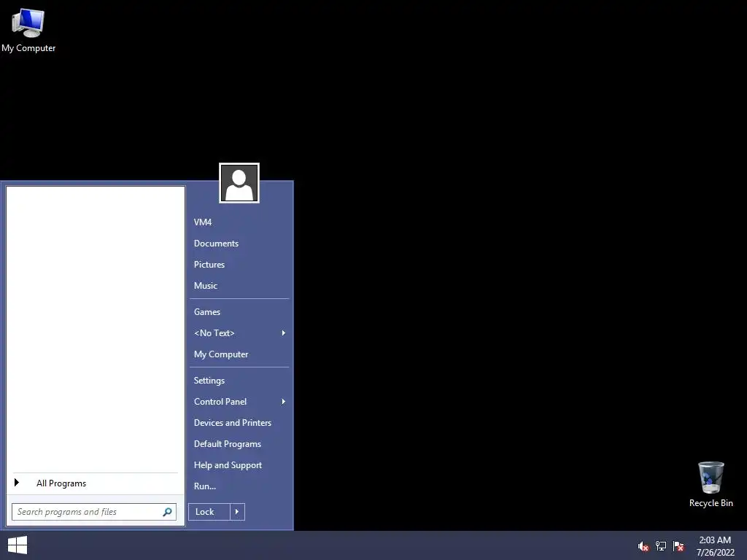
Task: Open Settings from Start menu
Action: tap(239, 381)
